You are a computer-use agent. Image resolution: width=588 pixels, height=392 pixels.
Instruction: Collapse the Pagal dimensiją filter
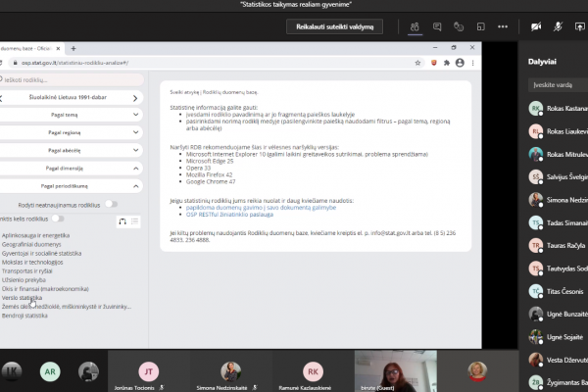72,169
